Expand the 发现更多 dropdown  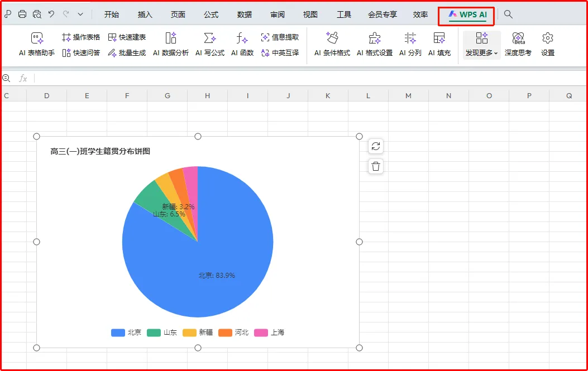tap(481, 45)
